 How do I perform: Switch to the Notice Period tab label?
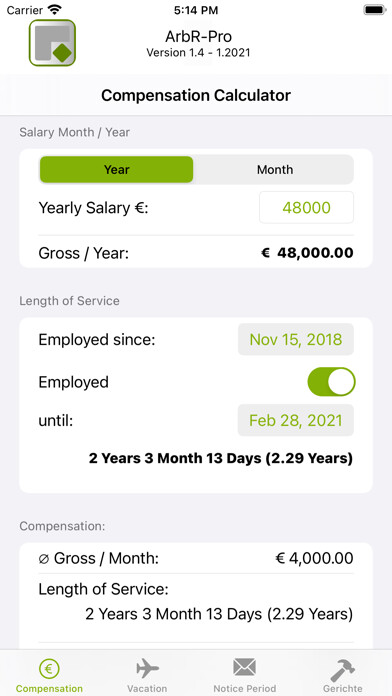tap(245, 688)
